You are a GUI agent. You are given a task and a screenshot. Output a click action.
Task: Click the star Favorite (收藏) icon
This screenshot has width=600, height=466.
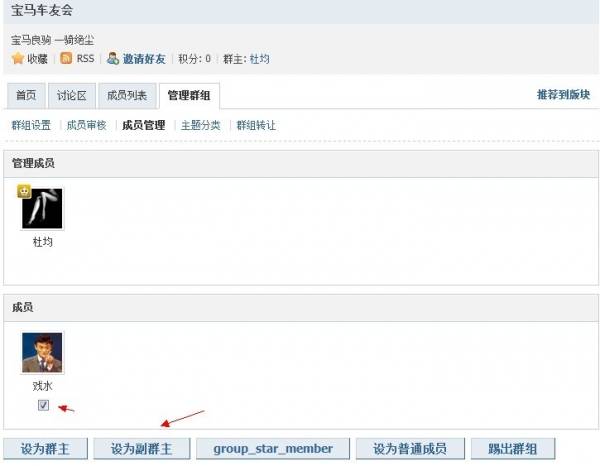click(18, 59)
